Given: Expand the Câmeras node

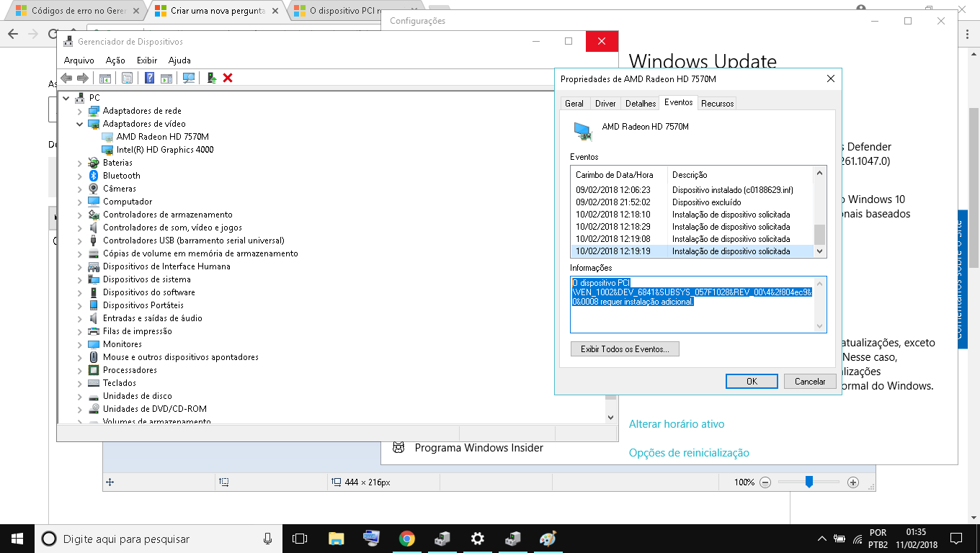Looking at the screenshot, I should pyautogui.click(x=80, y=189).
